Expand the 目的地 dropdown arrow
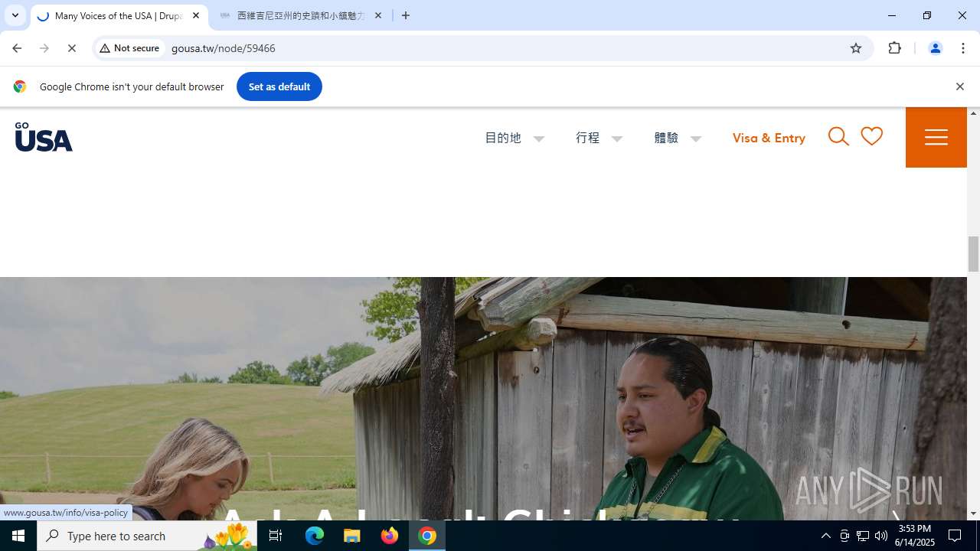 pyautogui.click(x=539, y=139)
